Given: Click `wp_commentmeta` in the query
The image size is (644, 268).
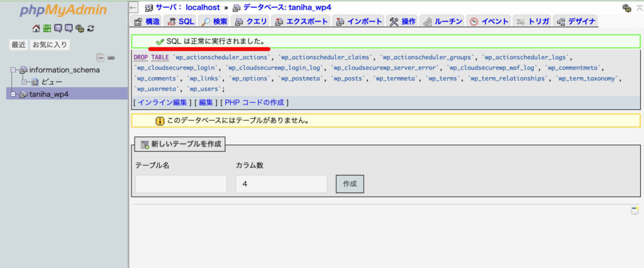Looking at the screenshot, I should pyautogui.click(x=574, y=67).
